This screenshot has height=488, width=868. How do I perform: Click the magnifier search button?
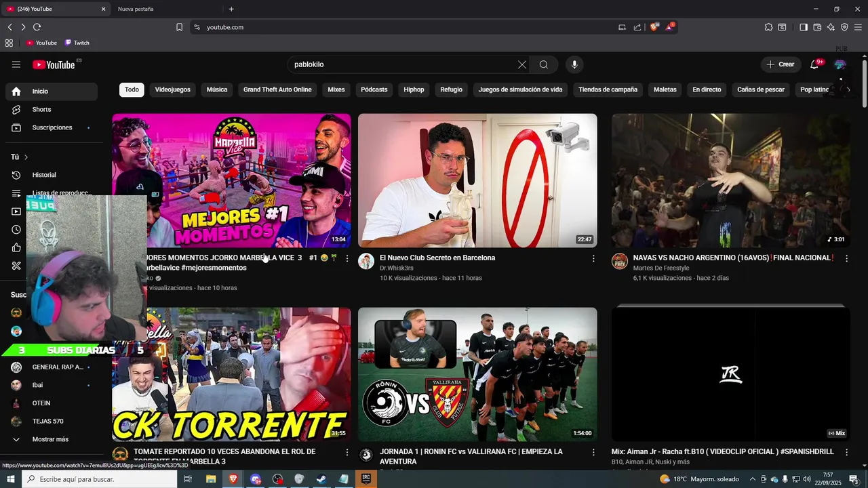pyautogui.click(x=544, y=64)
